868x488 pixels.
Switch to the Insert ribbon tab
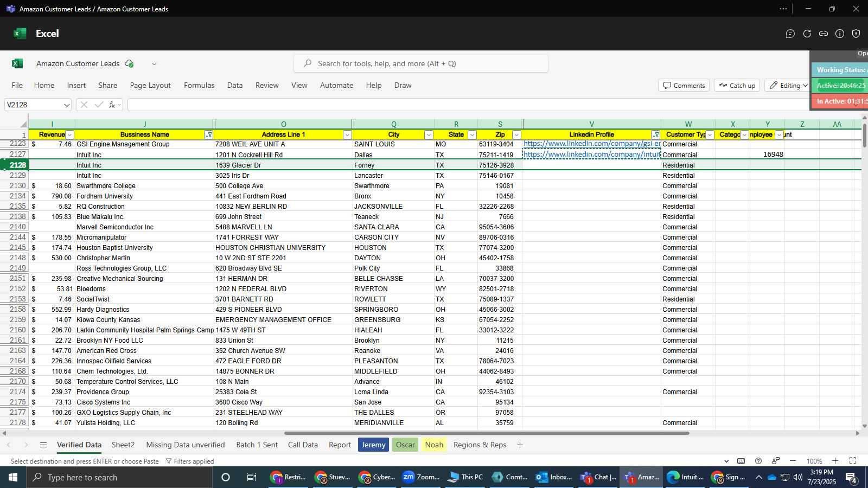pyautogui.click(x=76, y=85)
